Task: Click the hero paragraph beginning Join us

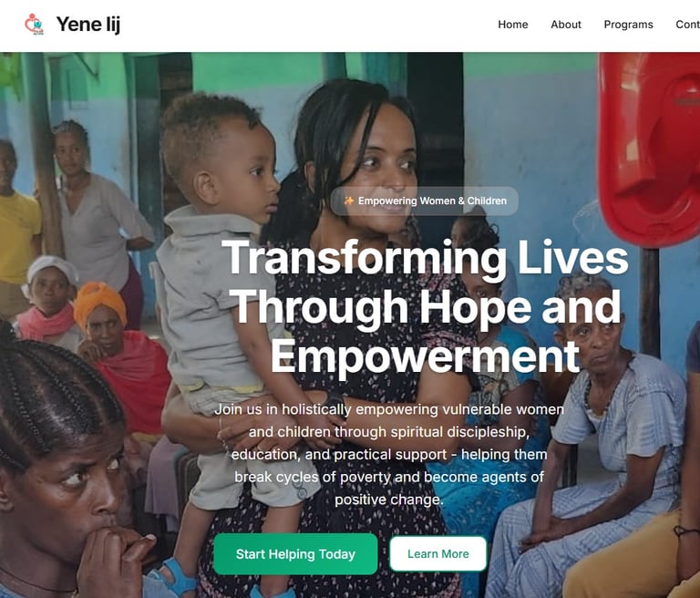Action: 389,454
